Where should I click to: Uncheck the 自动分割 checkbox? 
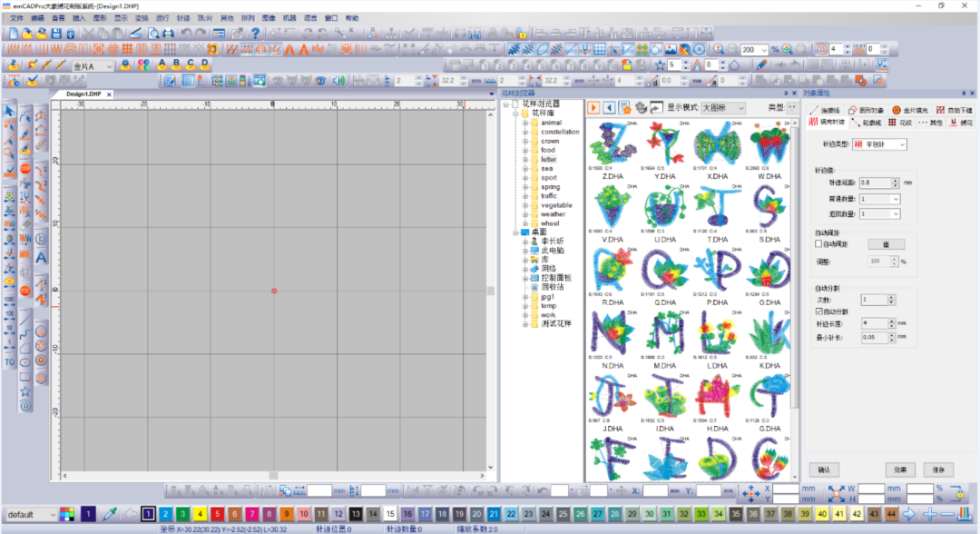click(818, 311)
